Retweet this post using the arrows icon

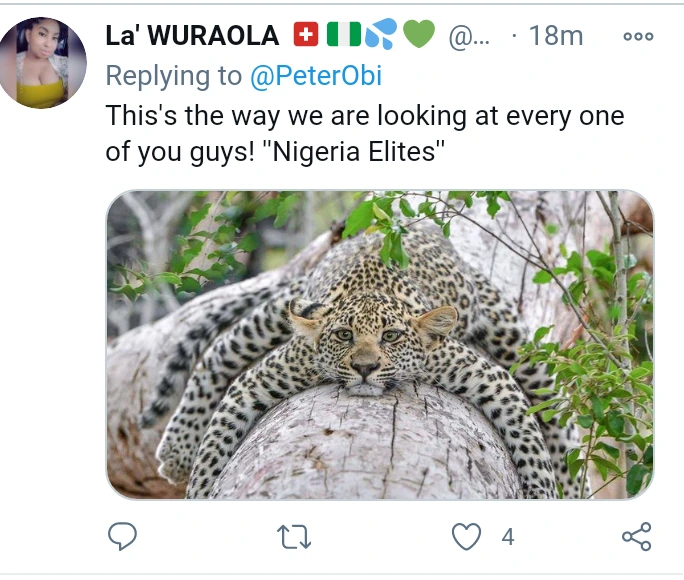pyautogui.click(x=294, y=537)
